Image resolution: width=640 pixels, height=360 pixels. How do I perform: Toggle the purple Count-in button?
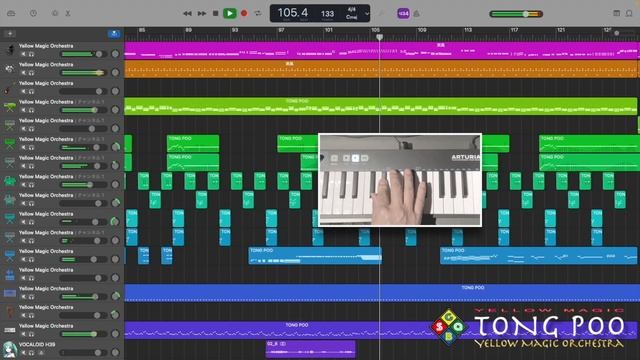[403, 13]
